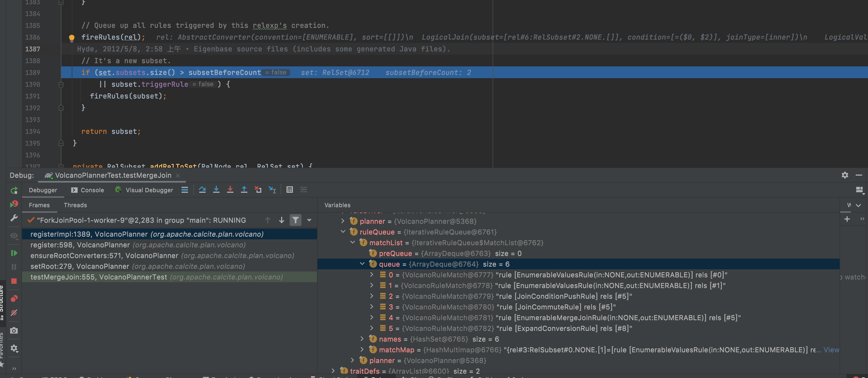
Task: Click the Resume Program icon
Action: (x=14, y=253)
